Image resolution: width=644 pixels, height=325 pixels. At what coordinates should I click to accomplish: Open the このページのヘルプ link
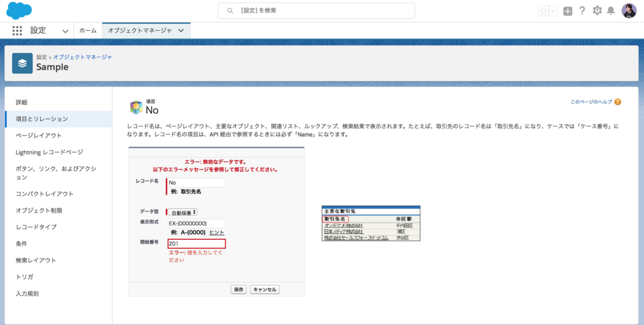pos(591,102)
